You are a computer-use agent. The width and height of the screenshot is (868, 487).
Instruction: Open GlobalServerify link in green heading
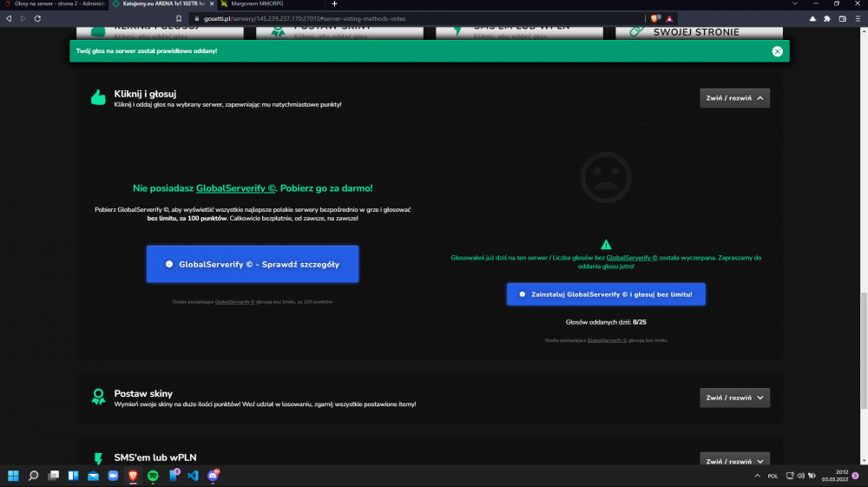coord(236,188)
